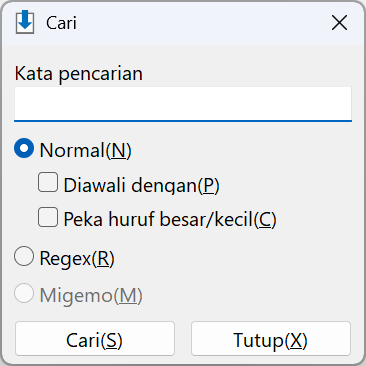Click the Peka huruf besar/kecil(C) label
This screenshot has height=366, width=366.
click(170, 219)
